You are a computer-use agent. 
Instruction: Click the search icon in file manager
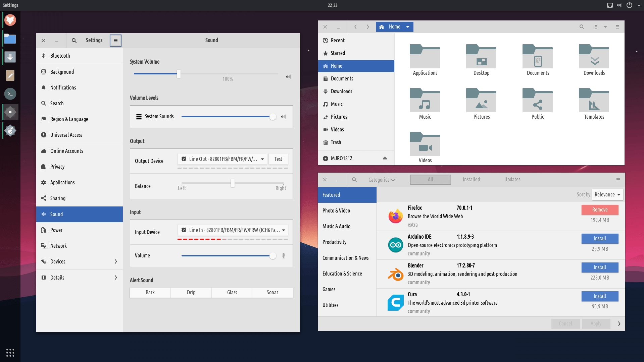click(582, 27)
